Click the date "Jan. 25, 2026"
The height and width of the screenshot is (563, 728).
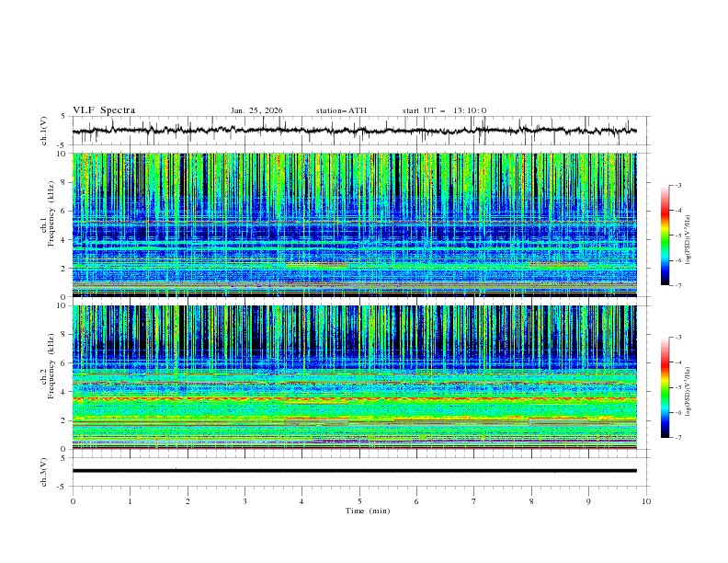pyautogui.click(x=256, y=110)
